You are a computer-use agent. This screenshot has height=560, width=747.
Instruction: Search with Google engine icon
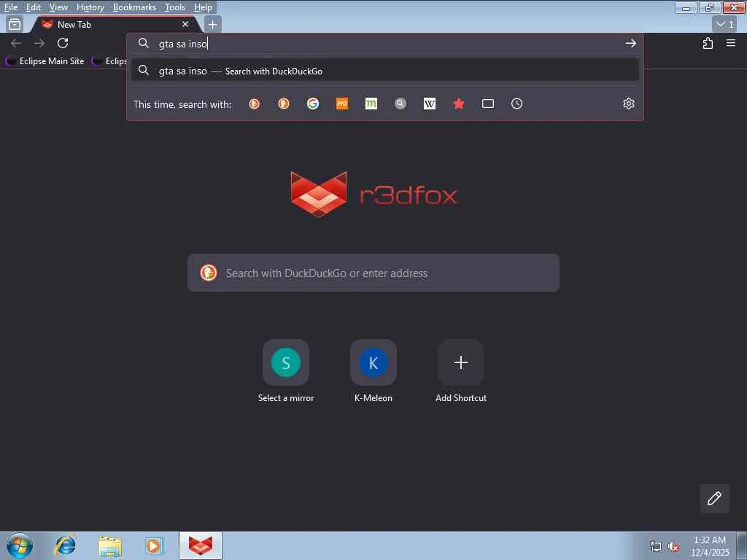[x=312, y=104]
